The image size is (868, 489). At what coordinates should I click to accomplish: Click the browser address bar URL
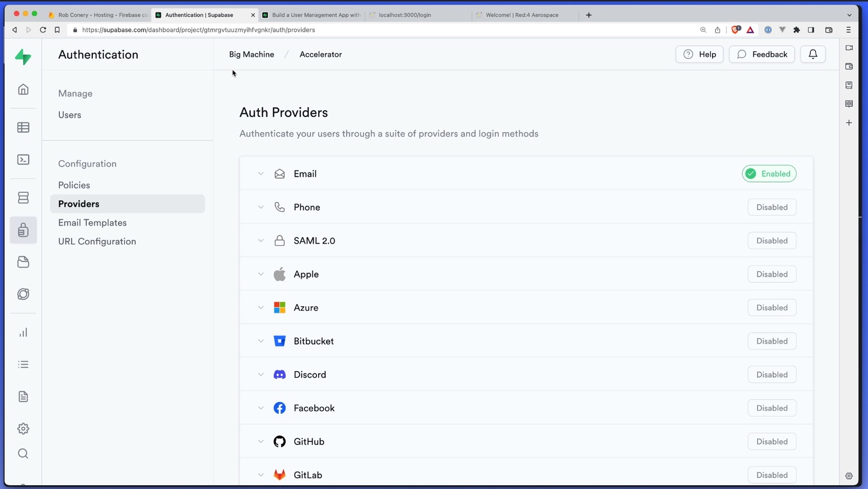(198, 30)
